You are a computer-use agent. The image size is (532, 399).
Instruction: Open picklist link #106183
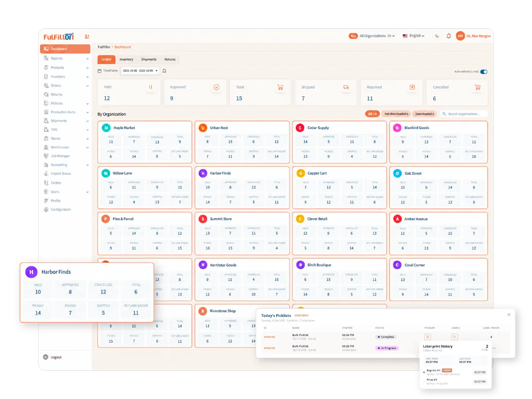coord(270,337)
